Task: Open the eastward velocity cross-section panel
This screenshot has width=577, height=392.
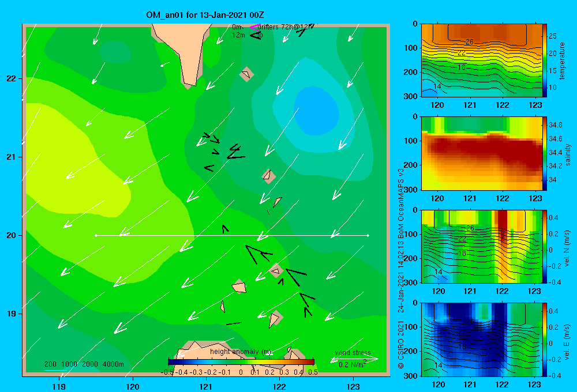Action: coord(482,340)
